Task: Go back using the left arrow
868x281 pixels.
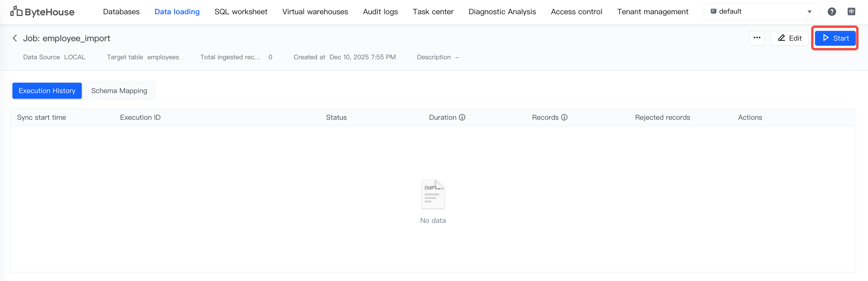Action: pos(15,38)
